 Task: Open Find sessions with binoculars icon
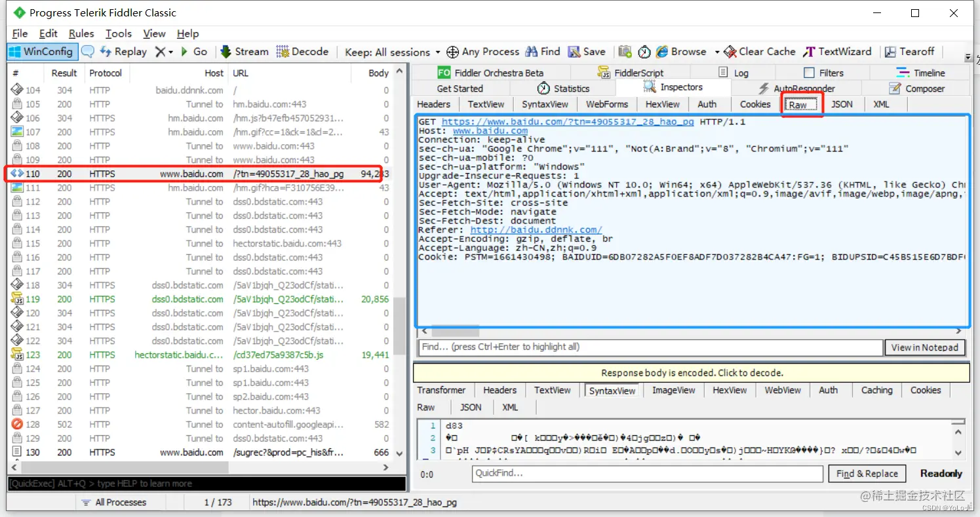click(542, 52)
